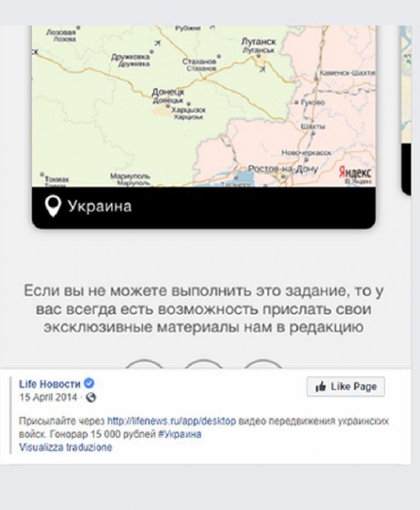Image resolution: width=420 pixels, height=510 pixels.
Task: Click the Like Page button
Action: click(346, 387)
